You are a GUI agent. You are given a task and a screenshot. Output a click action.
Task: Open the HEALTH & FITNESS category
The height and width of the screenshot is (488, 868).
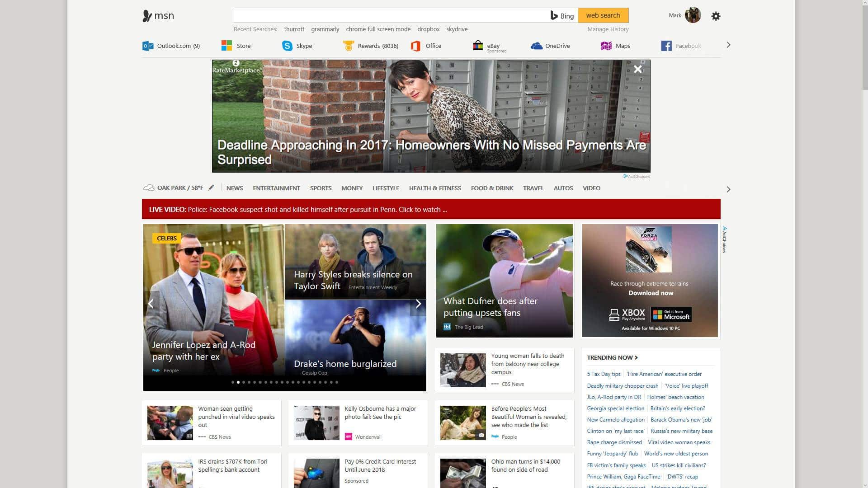point(435,188)
